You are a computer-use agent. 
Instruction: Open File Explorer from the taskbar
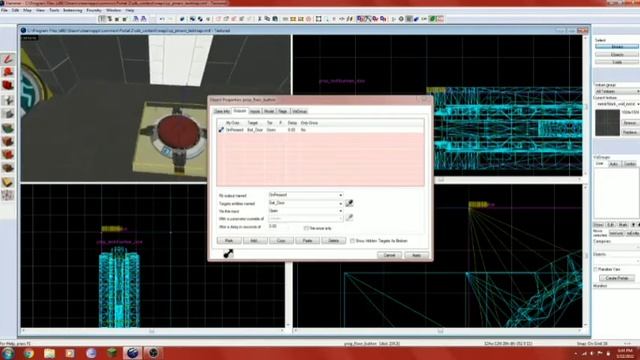(x=49, y=353)
